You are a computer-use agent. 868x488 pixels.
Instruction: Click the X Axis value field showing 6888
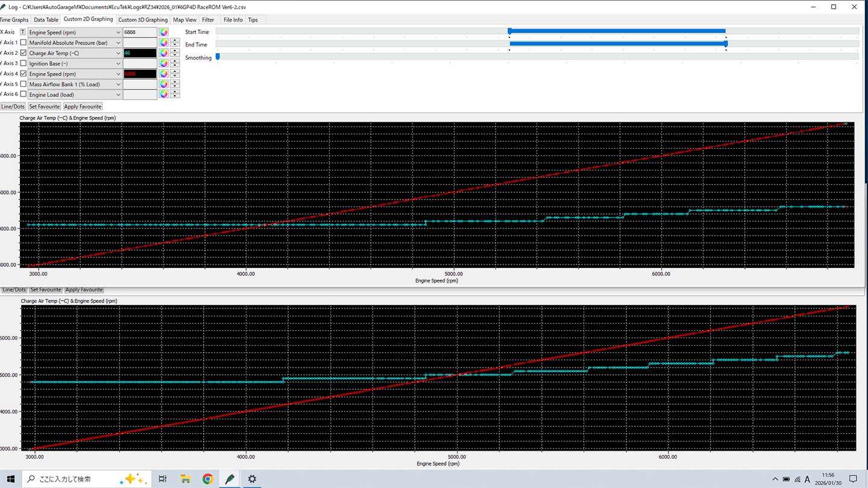click(x=139, y=33)
